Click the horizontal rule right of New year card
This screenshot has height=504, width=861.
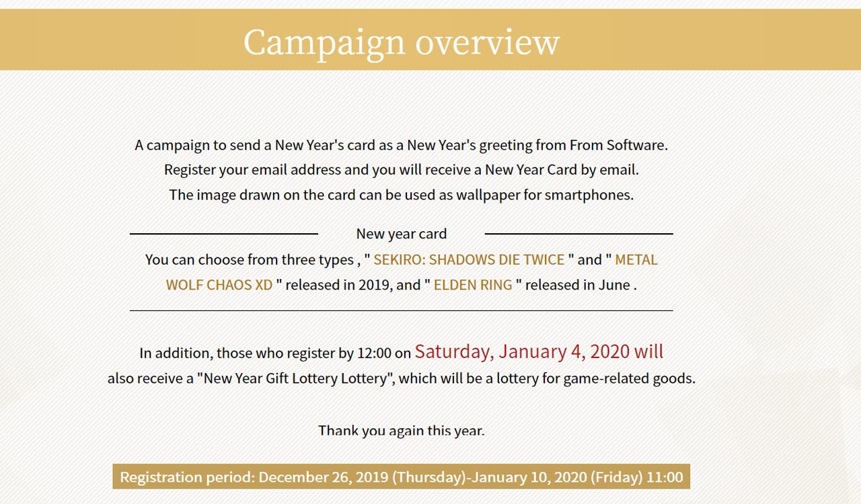578,234
